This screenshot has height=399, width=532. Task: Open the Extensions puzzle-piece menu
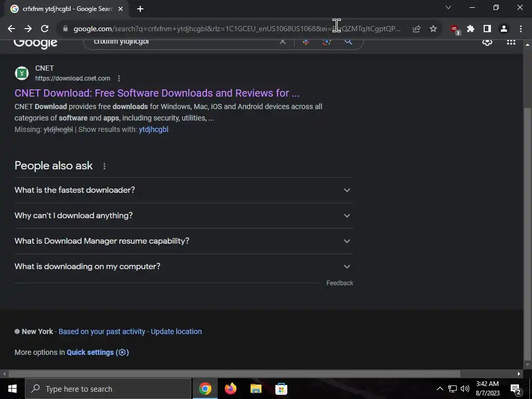(x=471, y=29)
